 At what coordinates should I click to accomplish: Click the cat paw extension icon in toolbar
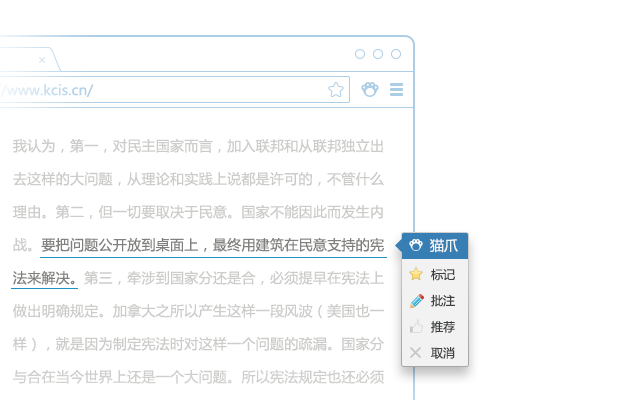pyautogui.click(x=370, y=89)
